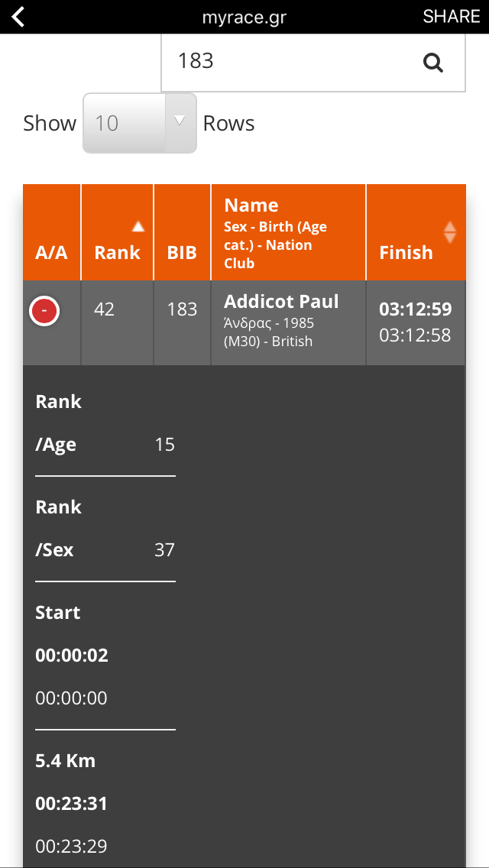Sort by Finish column header

[406, 252]
